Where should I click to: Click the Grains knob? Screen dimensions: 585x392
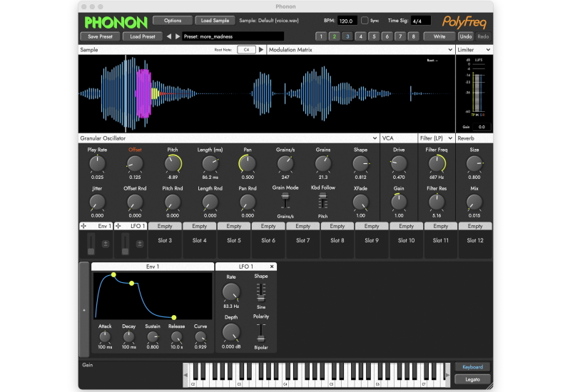322,164
